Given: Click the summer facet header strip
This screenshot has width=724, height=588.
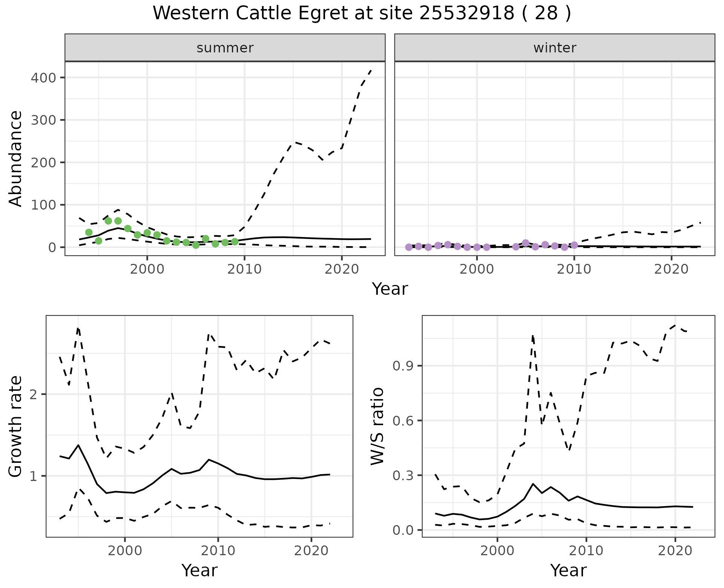Looking at the screenshot, I should click(x=225, y=48).
